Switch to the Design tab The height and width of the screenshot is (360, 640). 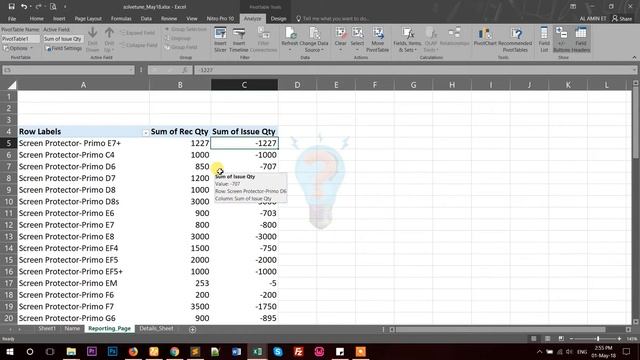click(278, 19)
